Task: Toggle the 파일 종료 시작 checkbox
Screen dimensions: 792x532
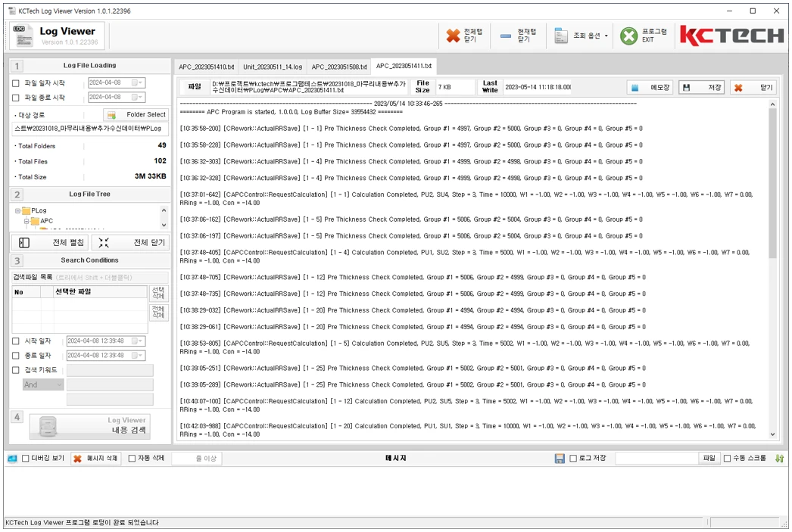Action: (16, 98)
